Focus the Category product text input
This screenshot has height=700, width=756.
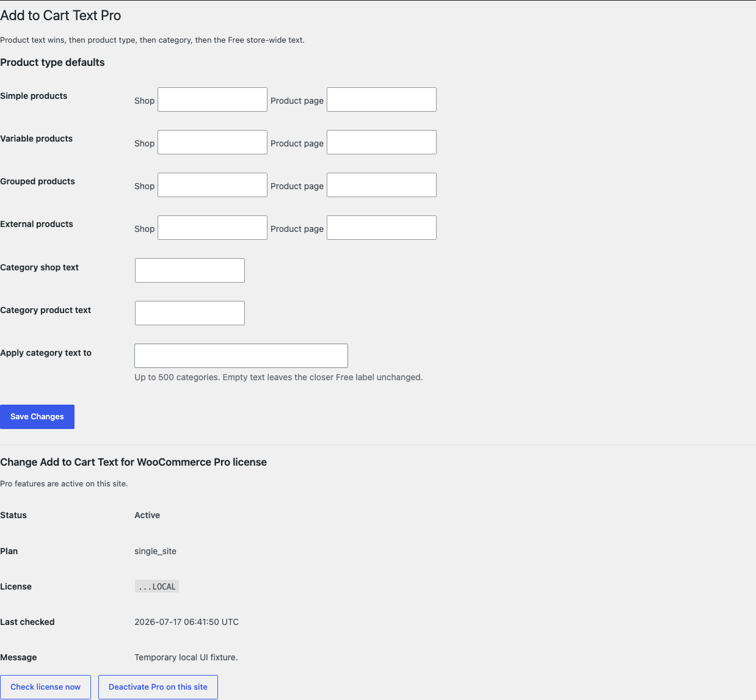pos(190,313)
